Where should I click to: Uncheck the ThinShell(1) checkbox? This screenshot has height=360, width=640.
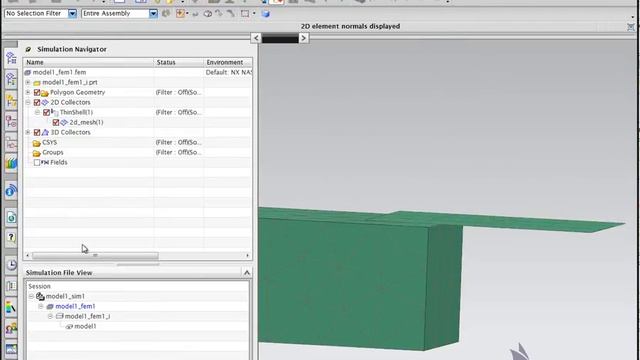47,112
